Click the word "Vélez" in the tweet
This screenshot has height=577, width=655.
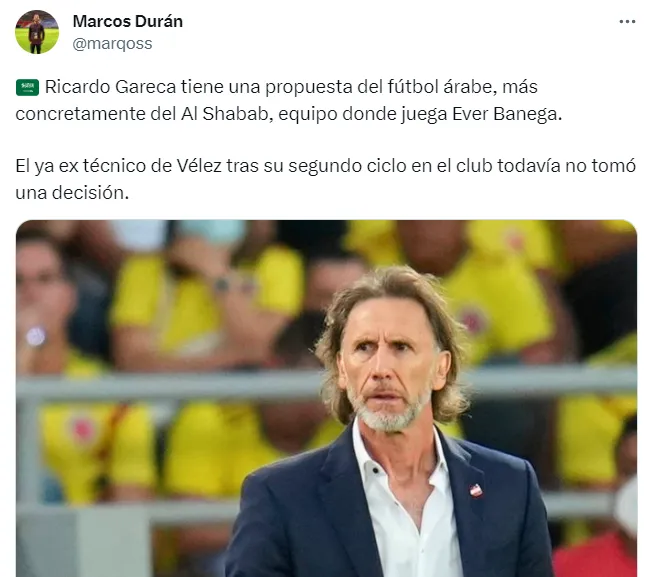pos(199,166)
